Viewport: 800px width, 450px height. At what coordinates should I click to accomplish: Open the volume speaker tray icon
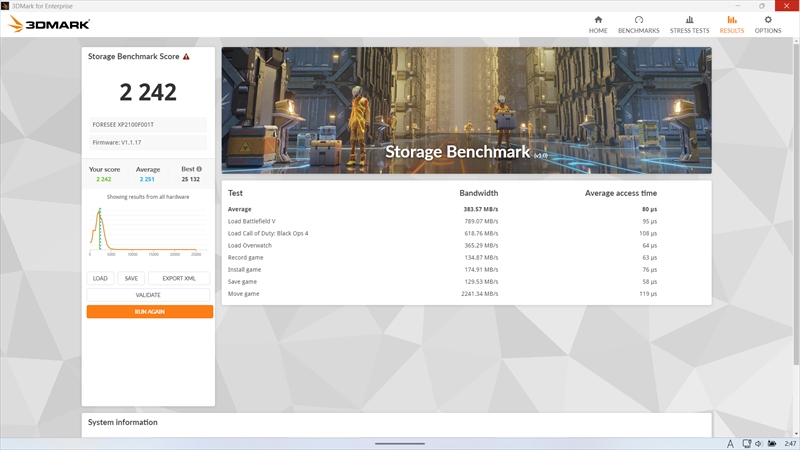[x=758, y=444]
